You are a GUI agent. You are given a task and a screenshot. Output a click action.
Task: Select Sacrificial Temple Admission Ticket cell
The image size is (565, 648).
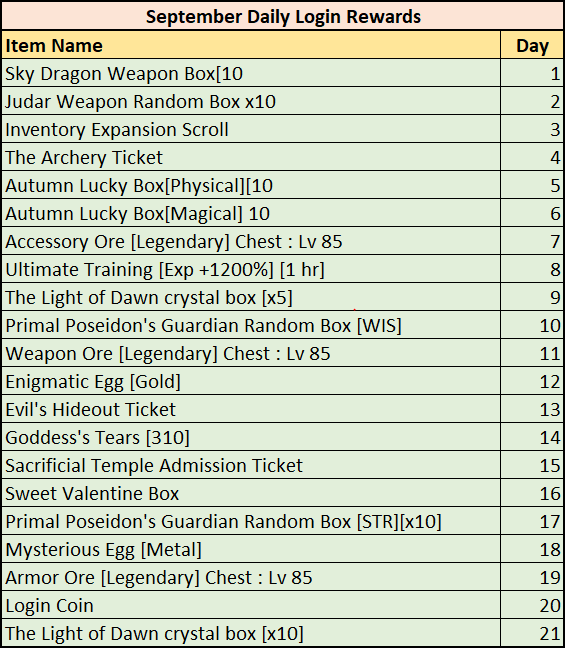click(x=251, y=465)
